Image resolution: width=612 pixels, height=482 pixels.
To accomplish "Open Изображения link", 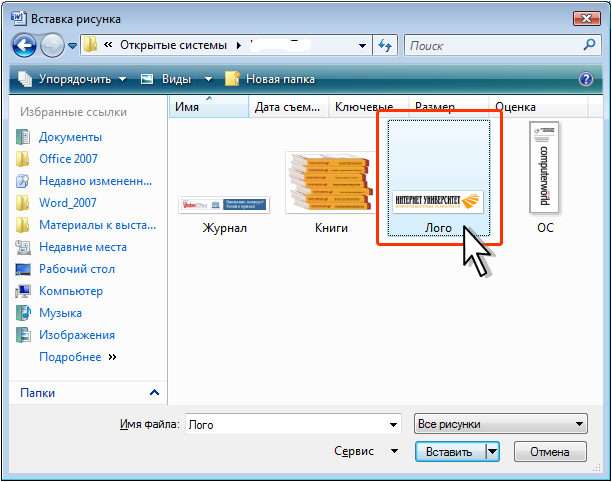I will coord(77,335).
